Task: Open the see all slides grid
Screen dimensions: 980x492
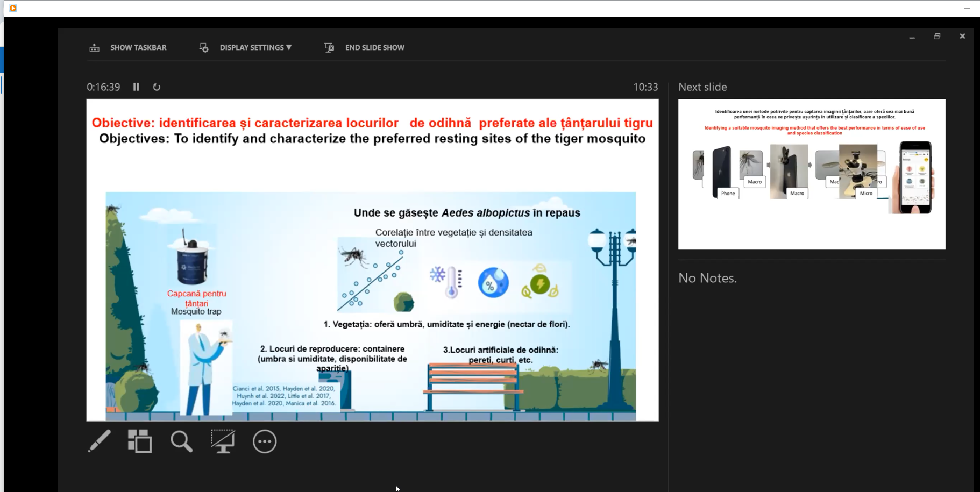Action: click(140, 441)
